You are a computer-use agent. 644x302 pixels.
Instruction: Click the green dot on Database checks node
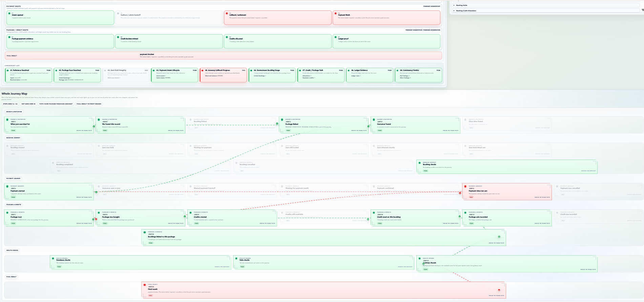click(53, 258)
